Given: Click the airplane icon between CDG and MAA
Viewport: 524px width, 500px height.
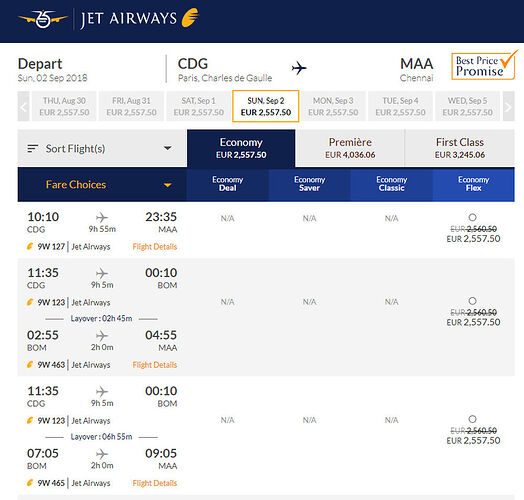Looking at the screenshot, I should pos(299,68).
